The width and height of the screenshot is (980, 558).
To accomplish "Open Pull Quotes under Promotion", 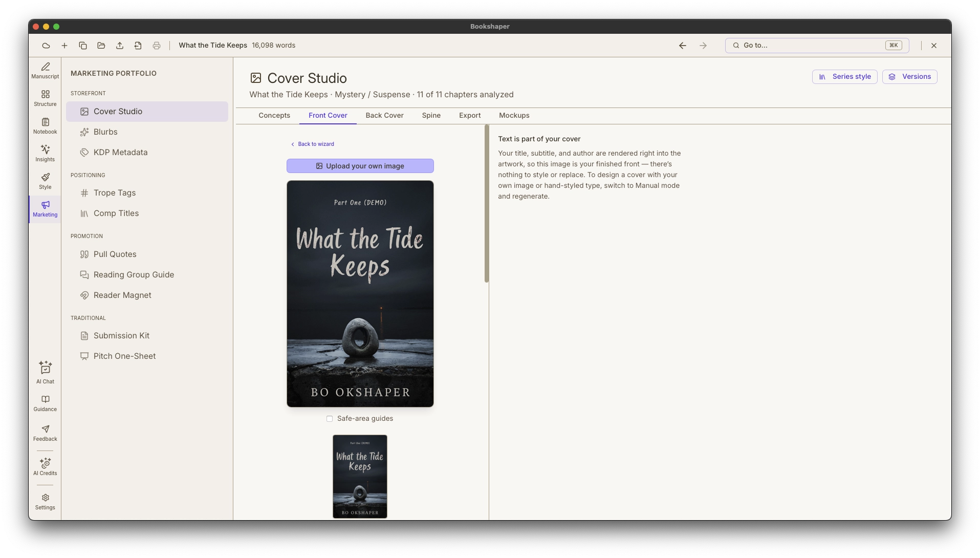I will (147, 254).
